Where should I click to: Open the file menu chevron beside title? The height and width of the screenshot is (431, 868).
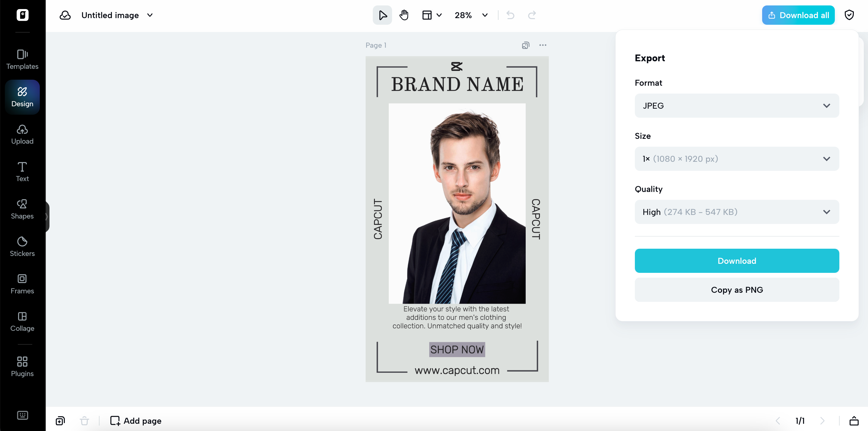click(150, 15)
